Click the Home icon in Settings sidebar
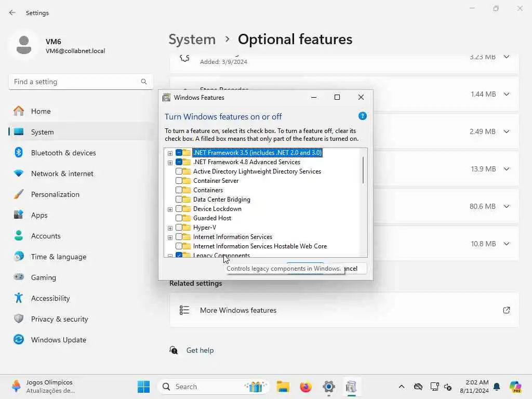 coord(19,111)
